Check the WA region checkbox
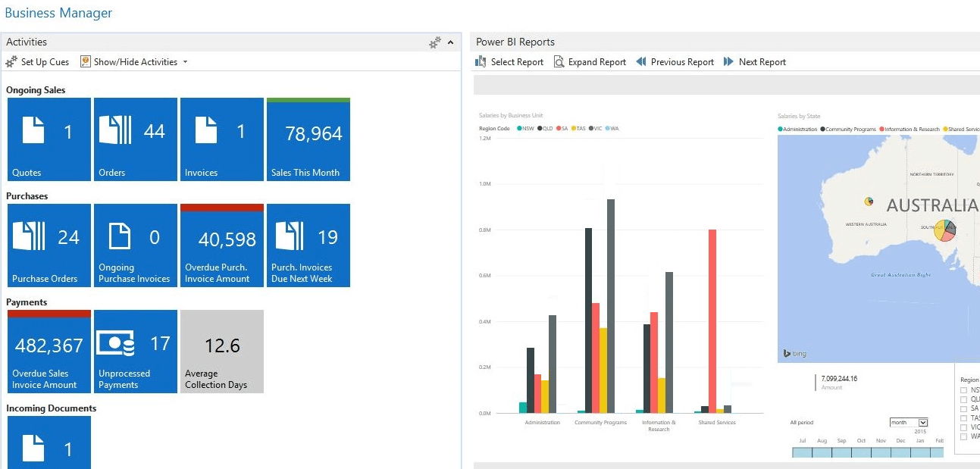This screenshot has width=980, height=469. [963, 436]
